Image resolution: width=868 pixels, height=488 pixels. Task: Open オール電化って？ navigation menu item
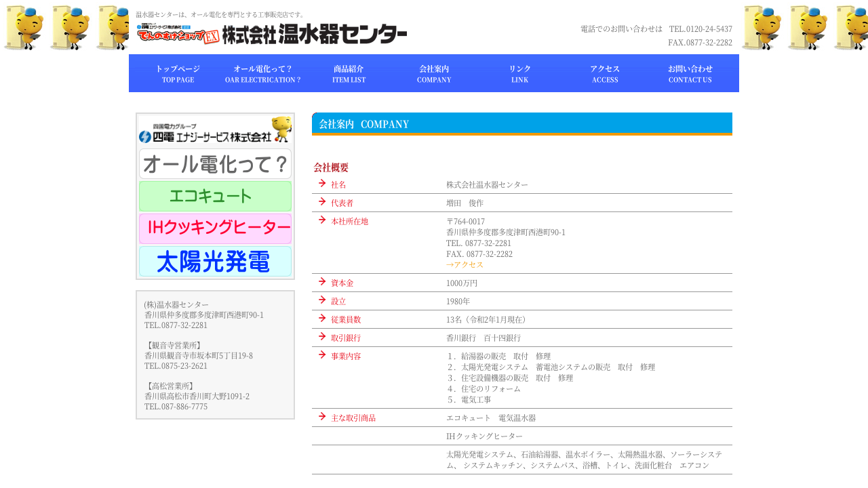[x=263, y=73]
